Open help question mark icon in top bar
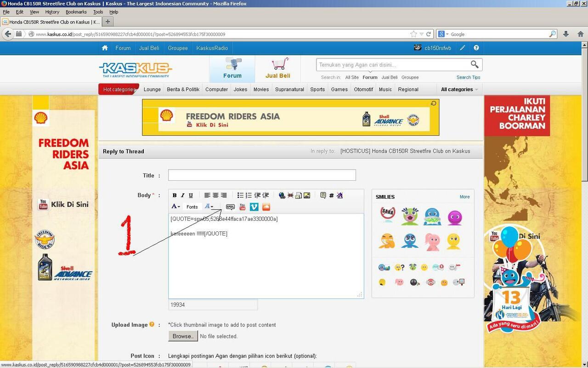Viewport: 588px width, 368px height. point(476,48)
